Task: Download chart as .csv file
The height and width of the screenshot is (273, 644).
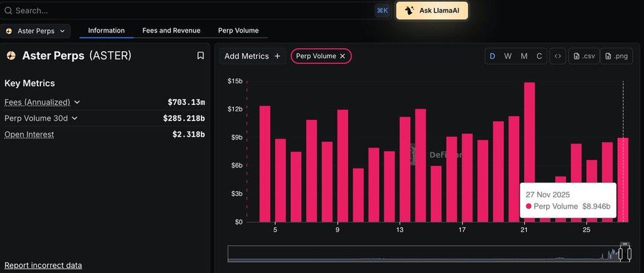Action: coord(583,56)
